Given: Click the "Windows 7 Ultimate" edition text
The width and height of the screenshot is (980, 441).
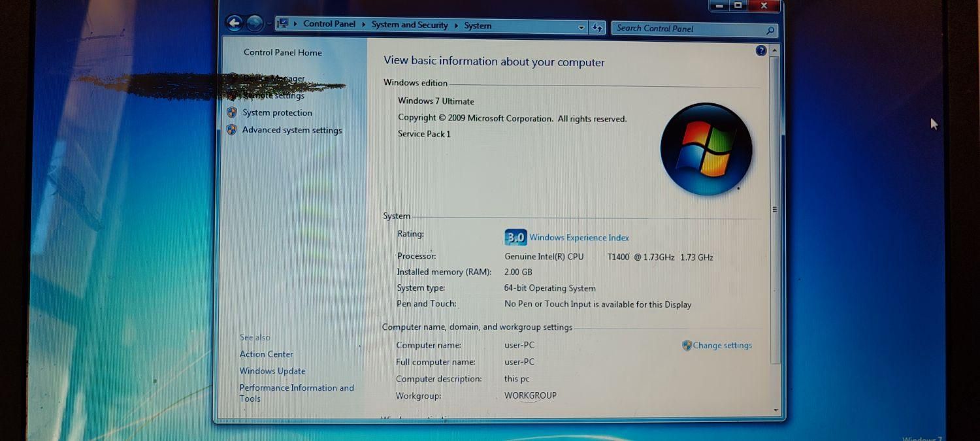Looking at the screenshot, I should (436, 101).
